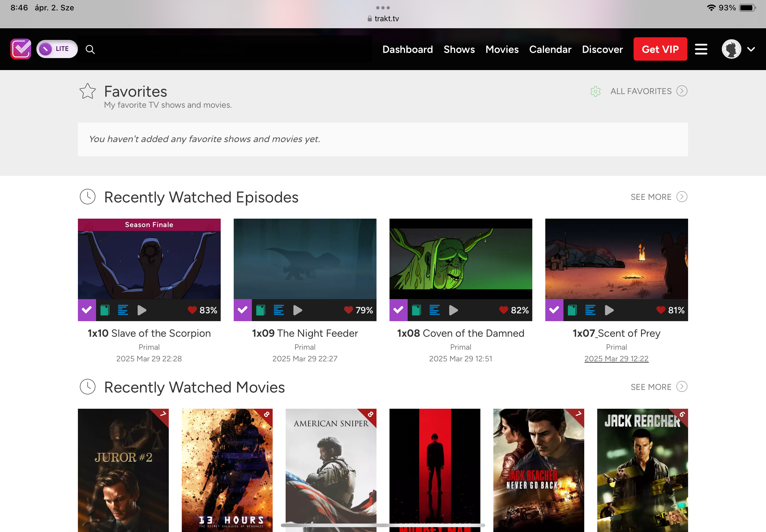The height and width of the screenshot is (532, 766).
Task: Open the Shows menu item
Action: point(459,49)
